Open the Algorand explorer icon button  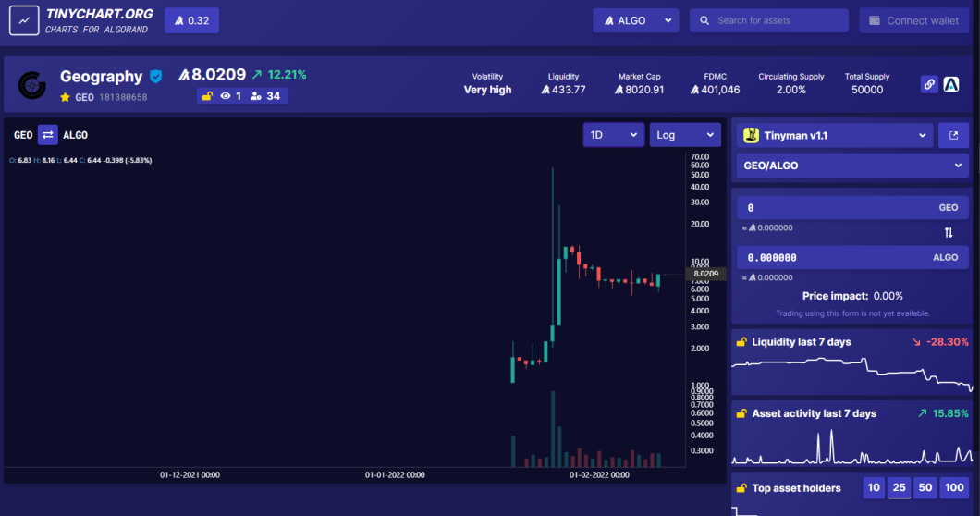[x=951, y=84]
